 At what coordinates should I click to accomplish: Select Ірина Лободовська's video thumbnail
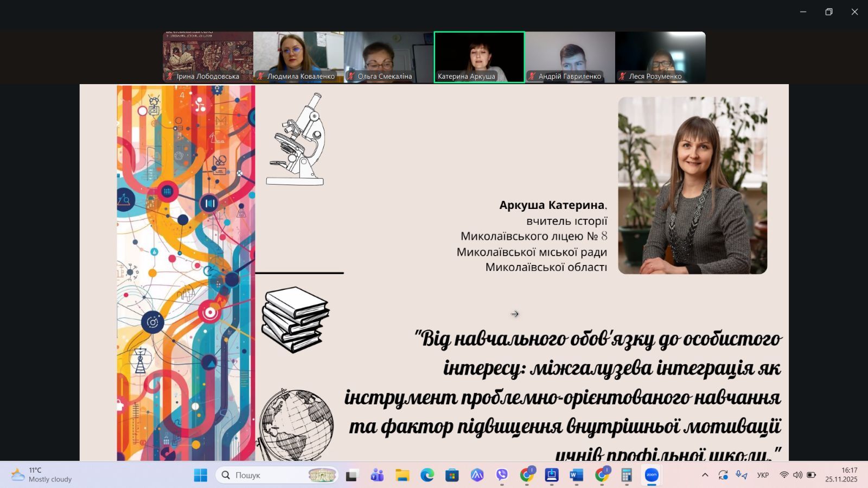(208, 56)
